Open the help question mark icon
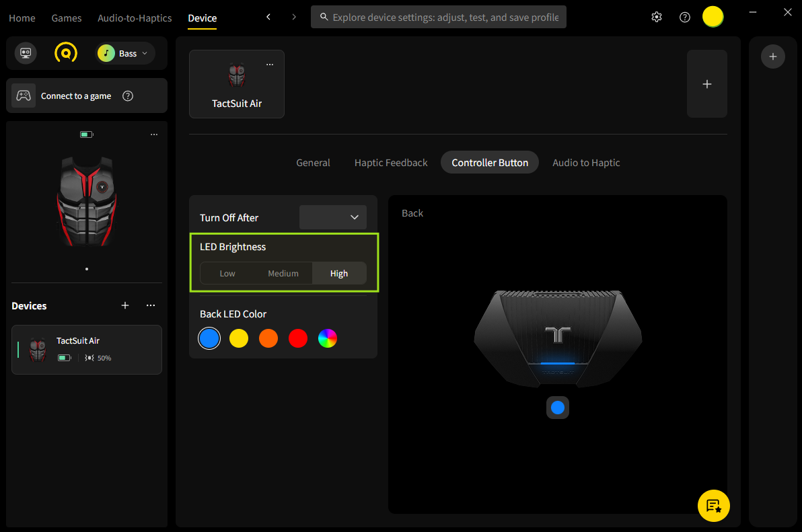Screen dimensions: 802x532 point(685,17)
